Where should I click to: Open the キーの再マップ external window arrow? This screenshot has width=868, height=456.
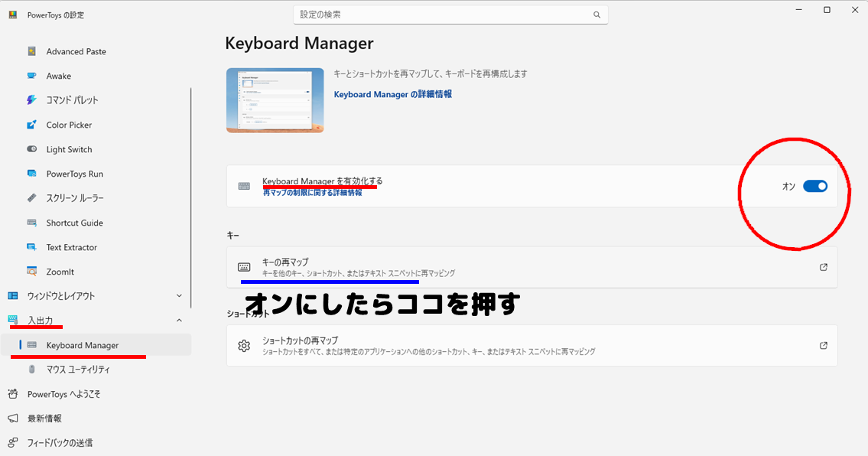(823, 267)
